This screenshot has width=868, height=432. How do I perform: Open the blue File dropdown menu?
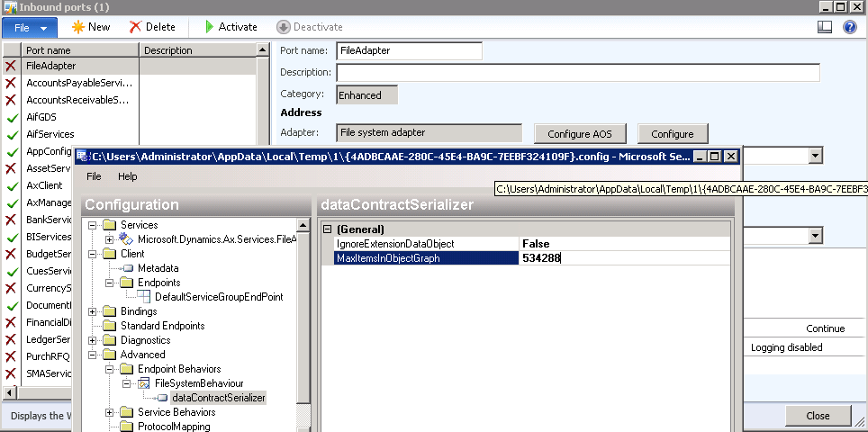pos(31,27)
